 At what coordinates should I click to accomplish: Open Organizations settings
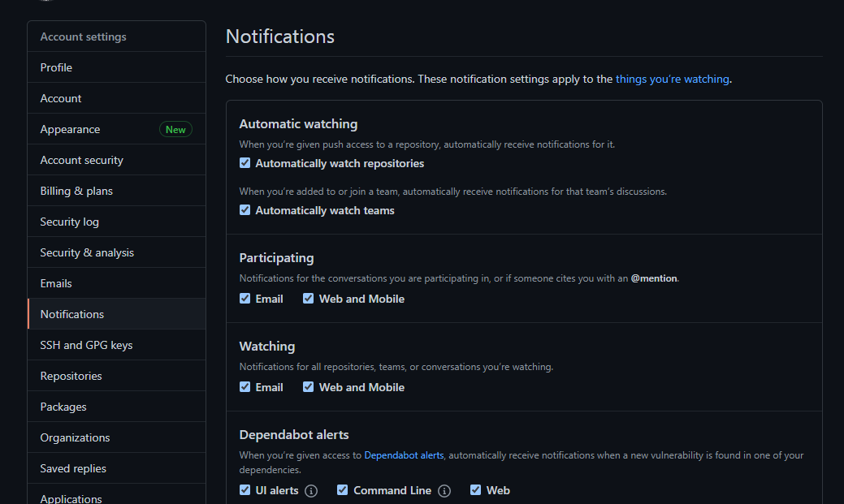[x=116, y=437]
